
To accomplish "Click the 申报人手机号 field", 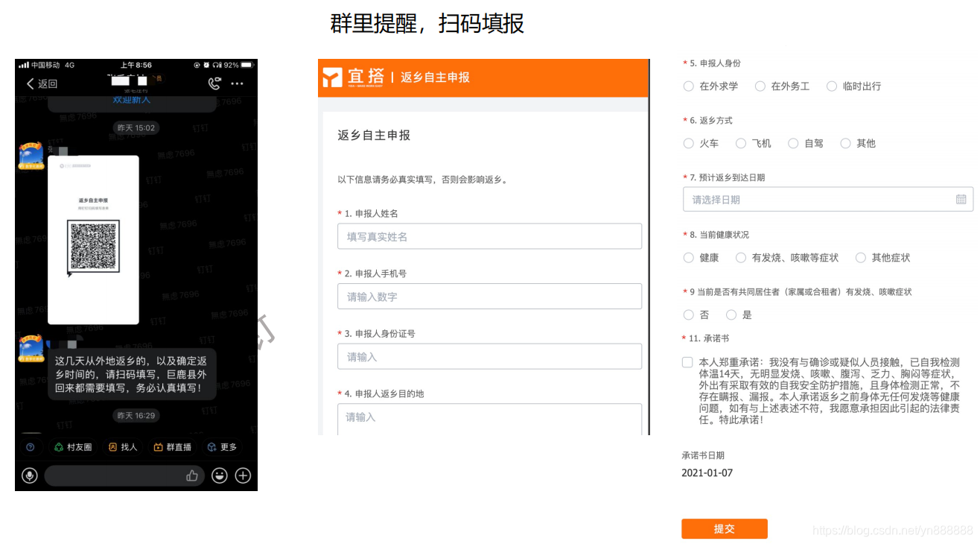I will click(489, 297).
